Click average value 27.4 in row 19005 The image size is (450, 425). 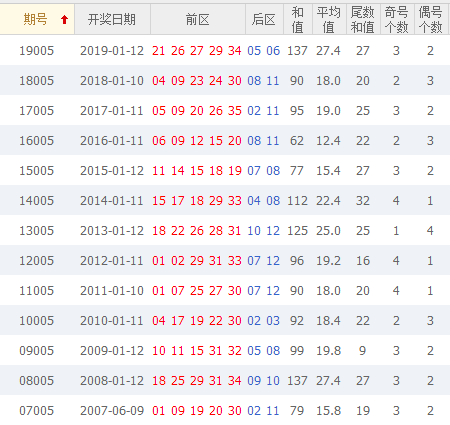coord(328,51)
